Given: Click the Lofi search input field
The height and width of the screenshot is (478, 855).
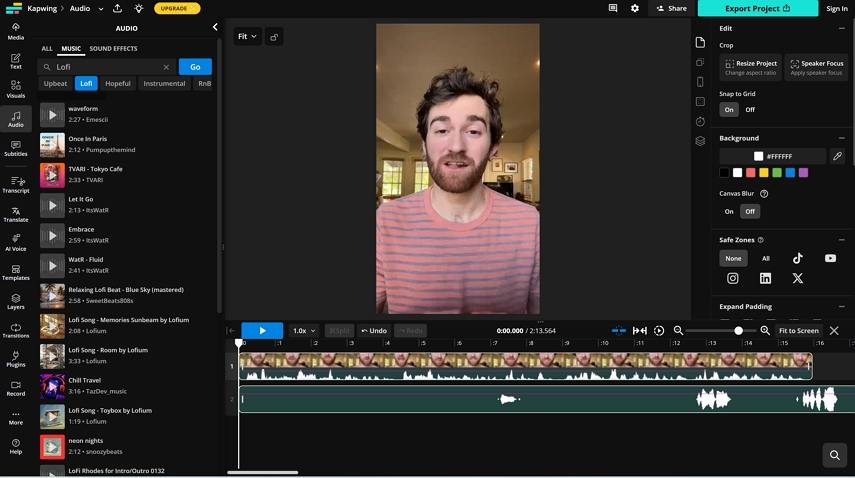Looking at the screenshot, I should click(107, 66).
